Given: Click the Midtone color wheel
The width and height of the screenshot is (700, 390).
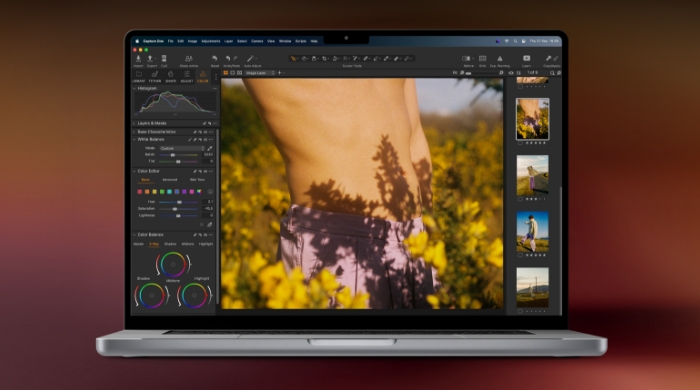Looking at the screenshot, I should coord(173,264).
